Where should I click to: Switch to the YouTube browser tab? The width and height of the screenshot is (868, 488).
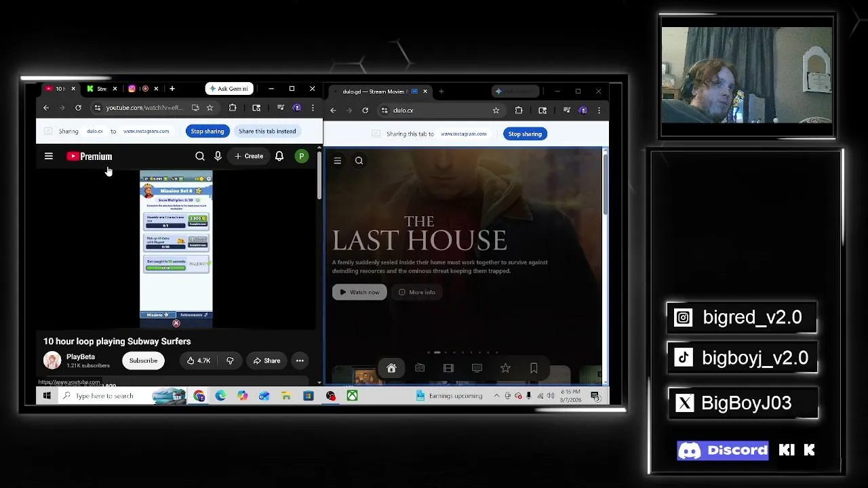pyautogui.click(x=59, y=89)
